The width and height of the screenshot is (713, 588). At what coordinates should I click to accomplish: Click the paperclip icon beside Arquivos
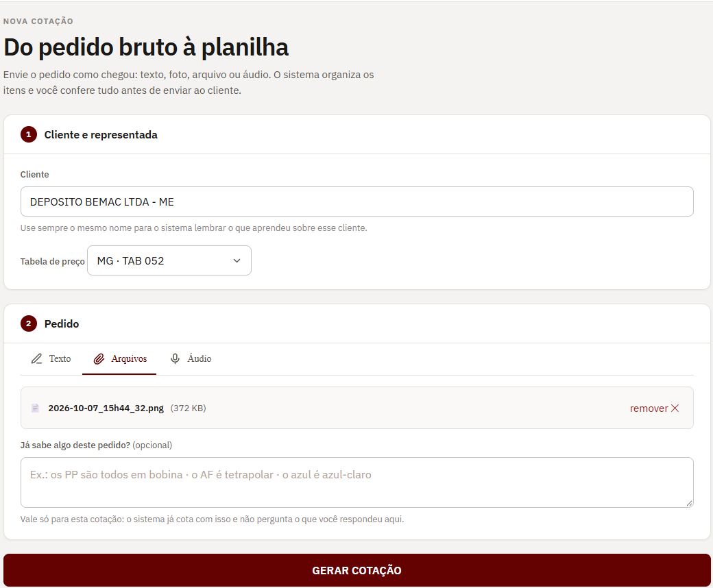[99, 359]
